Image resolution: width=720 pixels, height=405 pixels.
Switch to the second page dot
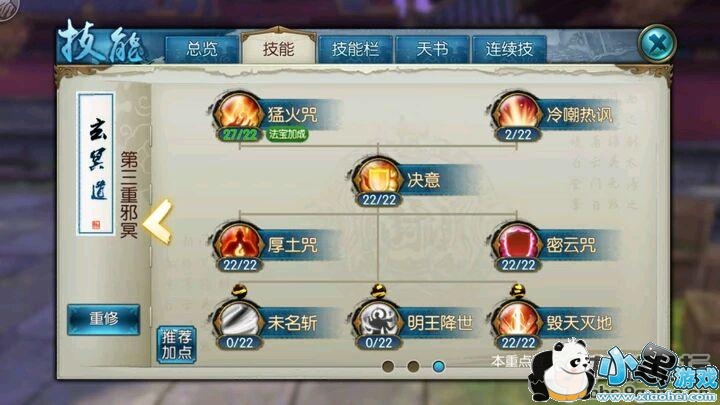(x=413, y=366)
